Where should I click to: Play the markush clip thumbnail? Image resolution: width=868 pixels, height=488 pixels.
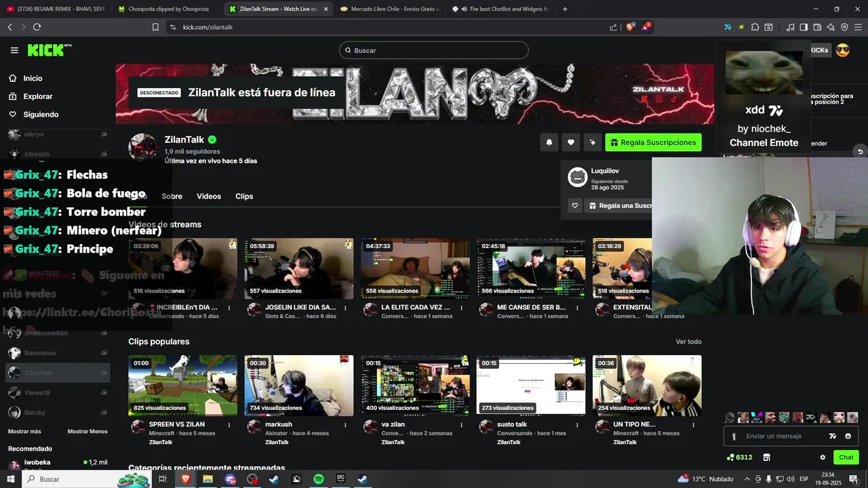[299, 386]
